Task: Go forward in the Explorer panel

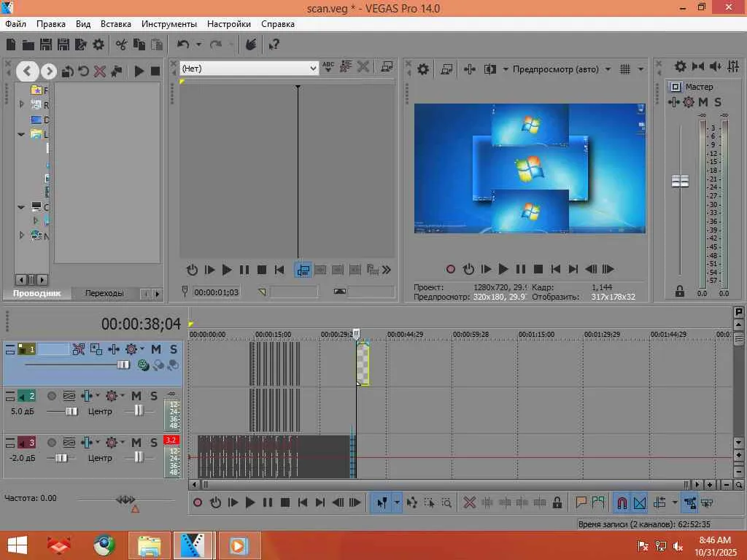Action: 48,71
